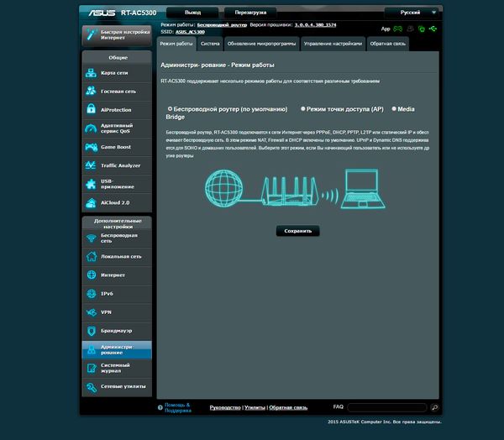Click the Game Boost gamepad icon

(91, 147)
